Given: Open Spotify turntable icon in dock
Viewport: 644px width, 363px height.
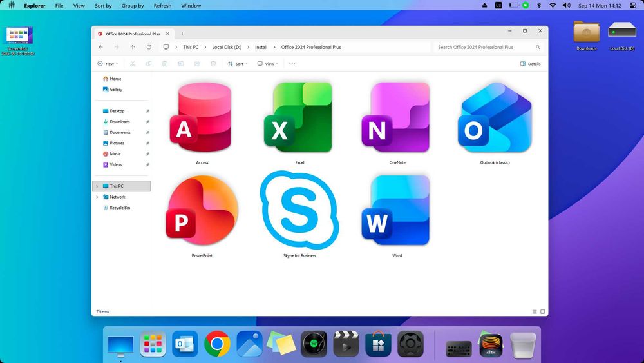Looking at the screenshot, I should [314, 344].
